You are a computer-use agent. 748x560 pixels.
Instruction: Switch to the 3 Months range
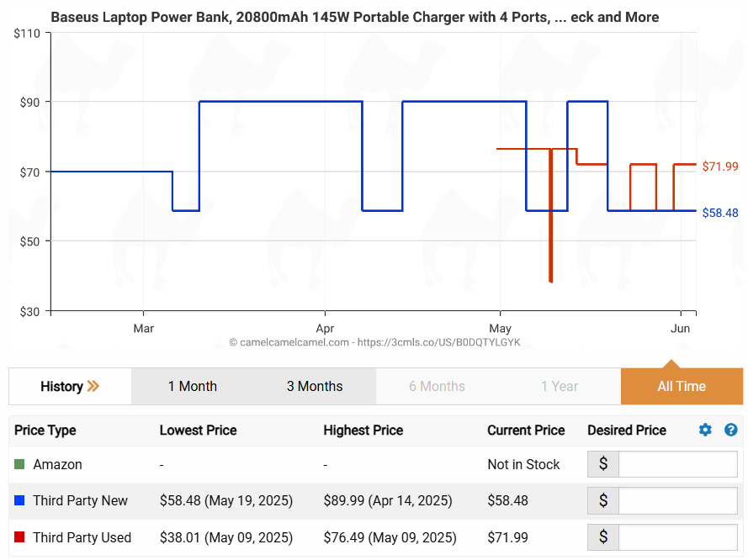pos(315,387)
